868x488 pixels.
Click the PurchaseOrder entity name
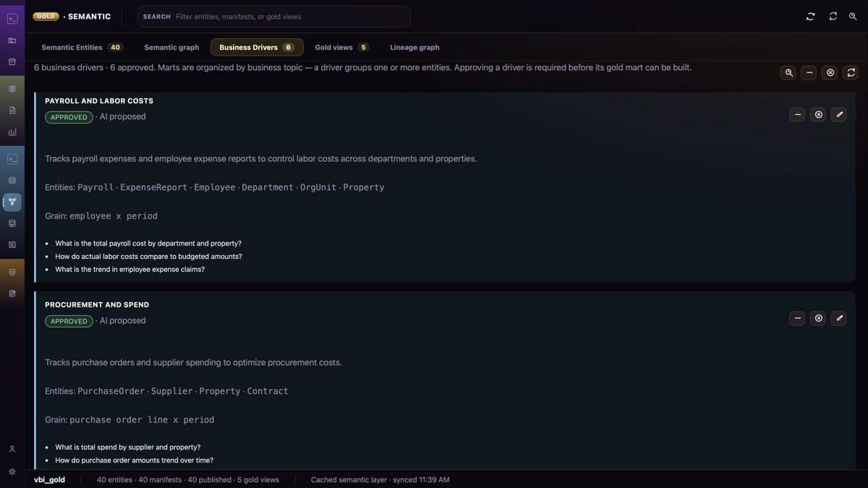tap(111, 391)
